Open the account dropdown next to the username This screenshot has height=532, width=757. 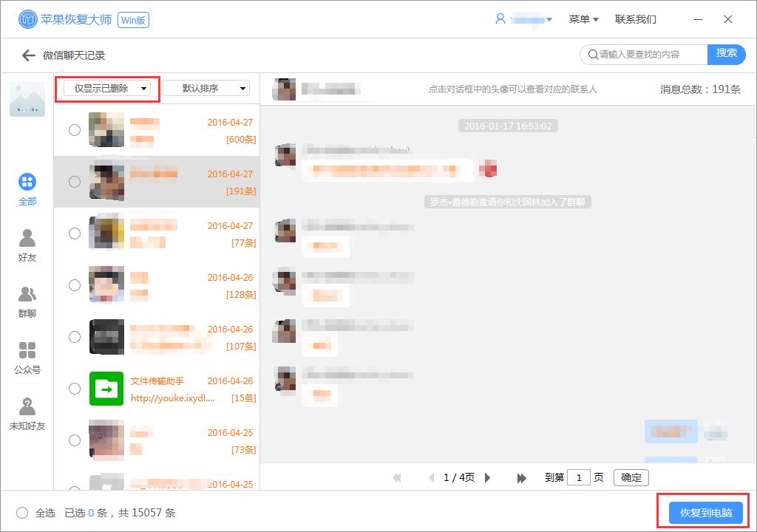(x=550, y=19)
